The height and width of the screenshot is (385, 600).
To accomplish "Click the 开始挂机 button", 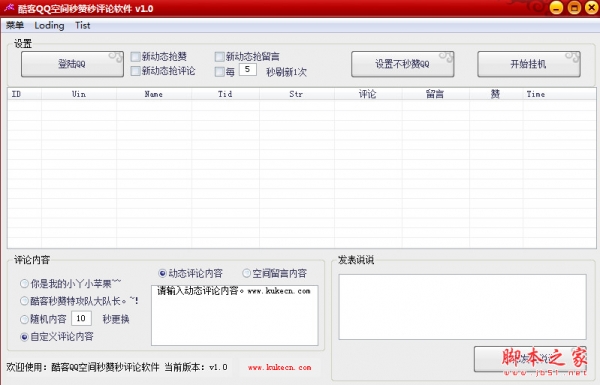I will pos(528,64).
